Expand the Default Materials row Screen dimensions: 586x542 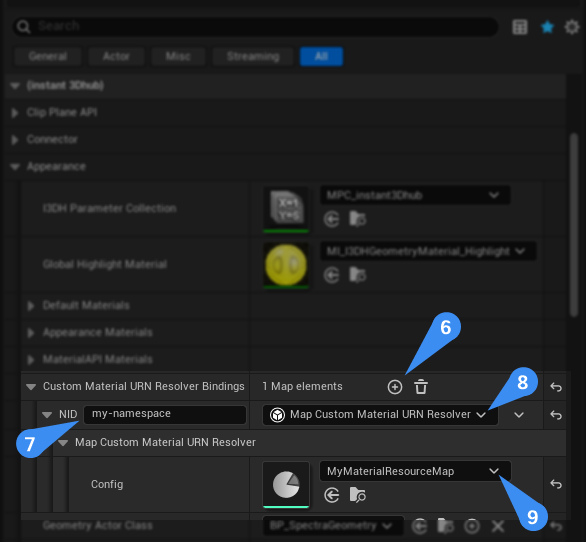click(x=31, y=306)
